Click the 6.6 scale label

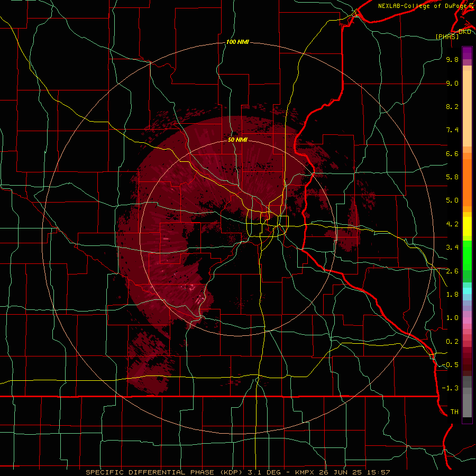(452, 153)
